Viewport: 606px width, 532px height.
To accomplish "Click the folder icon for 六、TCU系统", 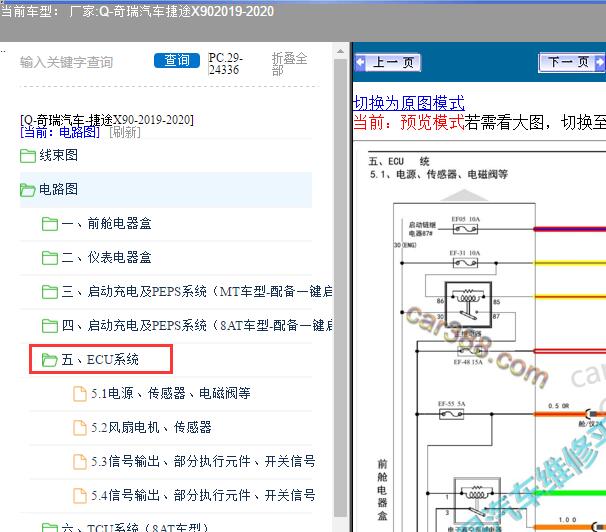I will click(x=50, y=527).
